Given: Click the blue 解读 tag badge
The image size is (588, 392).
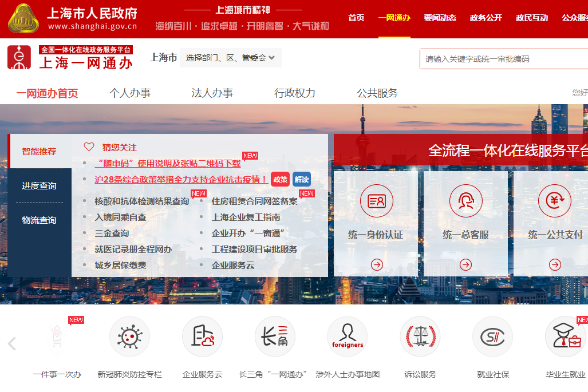Looking at the screenshot, I should 302,179.
